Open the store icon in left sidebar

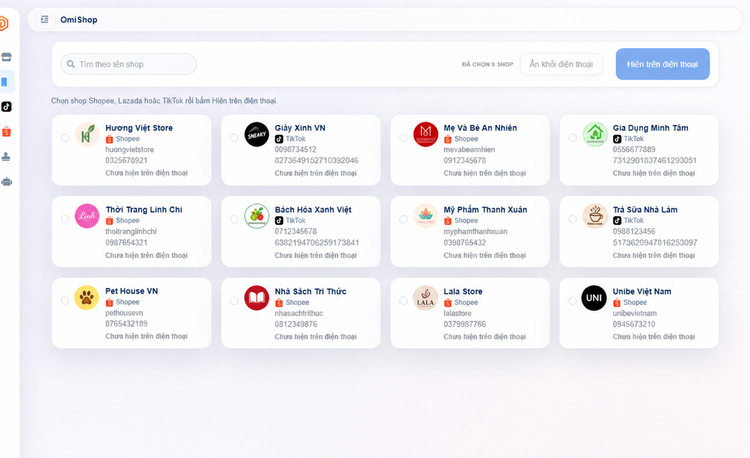point(6,57)
